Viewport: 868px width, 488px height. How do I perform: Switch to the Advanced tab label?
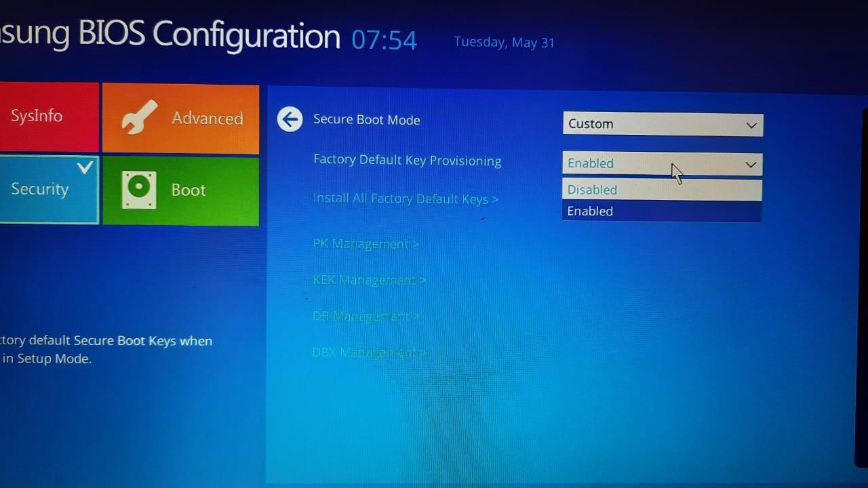tap(207, 119)
